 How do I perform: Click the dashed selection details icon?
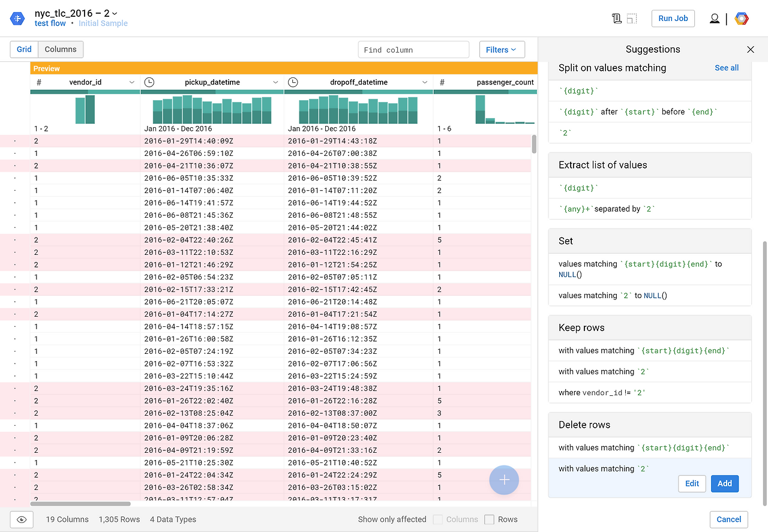point(632,19)
